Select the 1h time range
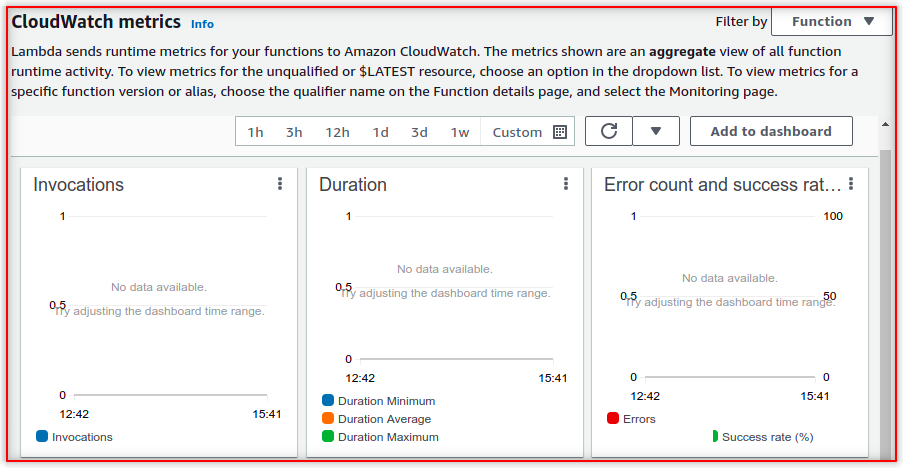This screenshot has height=468, width=903. (x=255, y=132)
